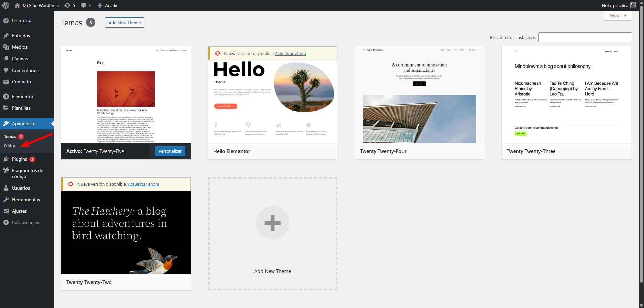Image resolution: width=644 pixels, height=308 pixels.
Task: Open the Medios library icon
Action: coord(6,47)
